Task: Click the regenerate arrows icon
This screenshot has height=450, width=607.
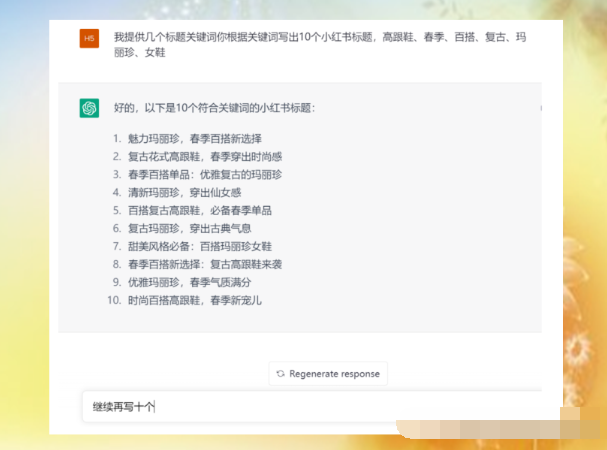Action: click(281, 374)
